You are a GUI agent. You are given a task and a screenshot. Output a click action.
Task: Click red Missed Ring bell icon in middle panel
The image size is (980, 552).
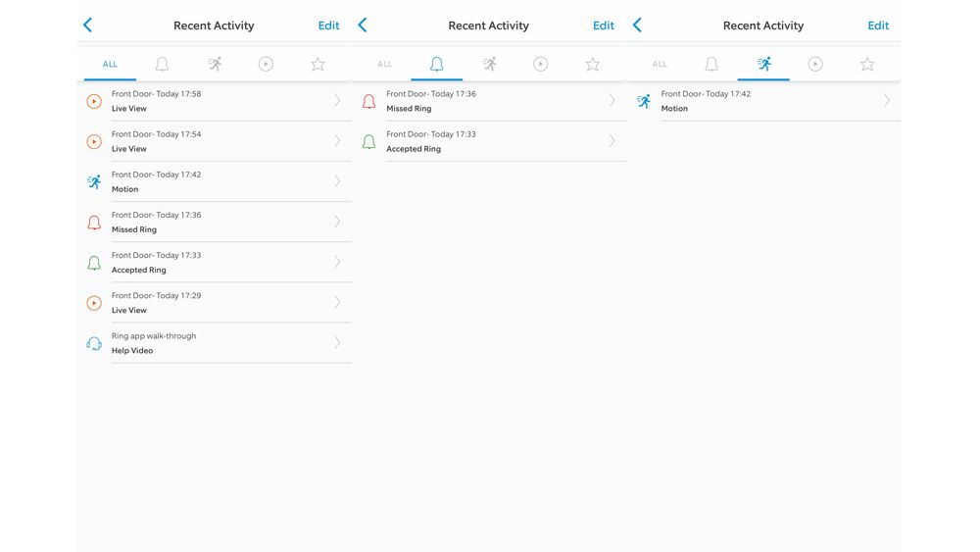(368, 101)
